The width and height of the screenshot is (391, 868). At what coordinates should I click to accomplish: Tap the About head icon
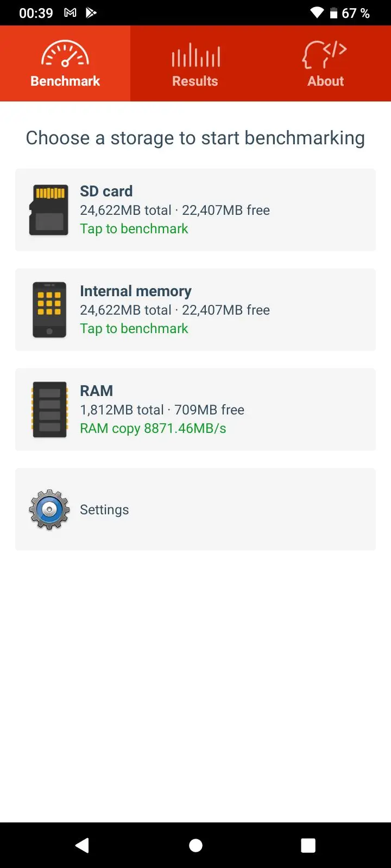[324, 55]
